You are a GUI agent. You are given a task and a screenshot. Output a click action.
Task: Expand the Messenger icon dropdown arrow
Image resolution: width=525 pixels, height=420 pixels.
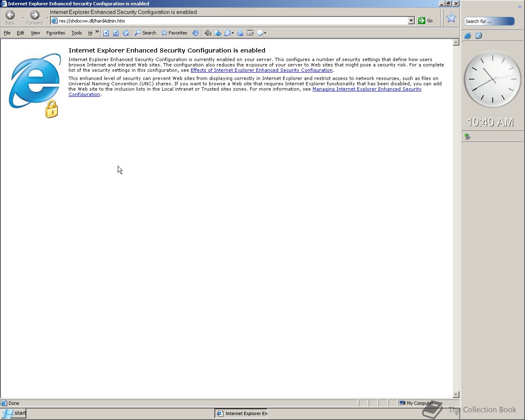265,33
